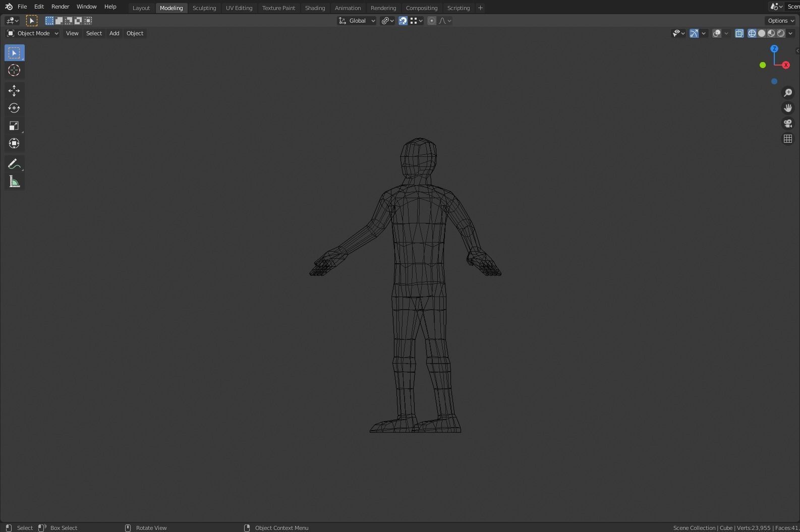Viewport: 800px width, 532px height.
Task: Switch perspective/orthographic with grid icon
Action: coord(788,139)
